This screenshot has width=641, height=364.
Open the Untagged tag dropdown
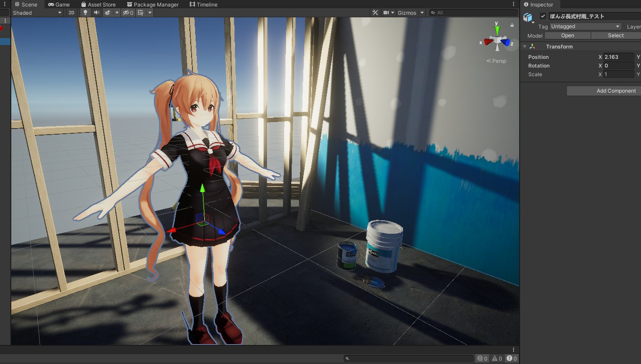pos(585,26)
